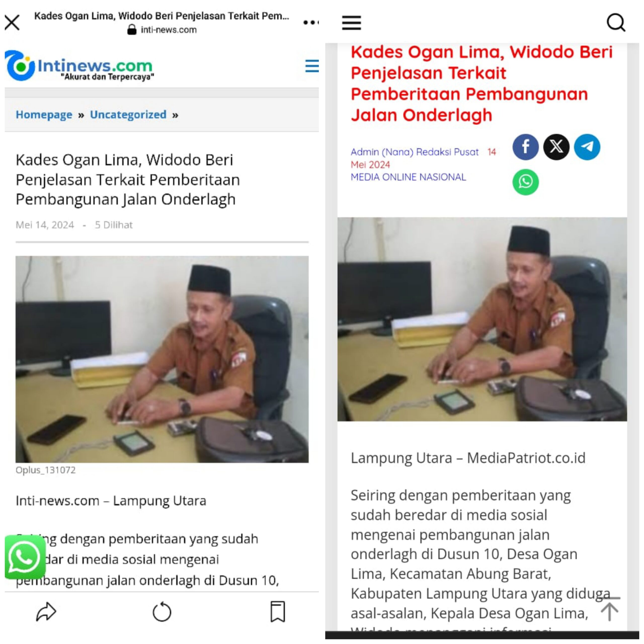Screen dimensions: 644x644
Task: Tap the floating WhatsApp chat icon
Action: pyautogui.click(x=25, y=557)
